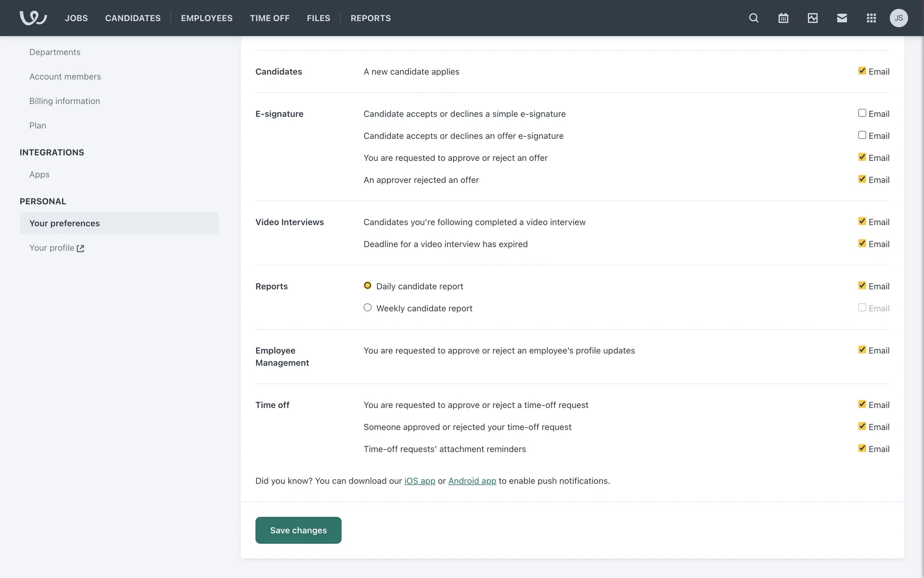Click the Workable logo icon
Viewport: 924px width, 578px height.
click(33, 18)
